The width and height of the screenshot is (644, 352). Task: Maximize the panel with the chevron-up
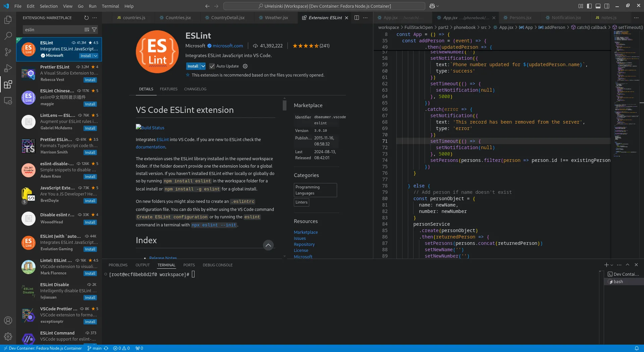click(628, 265)
